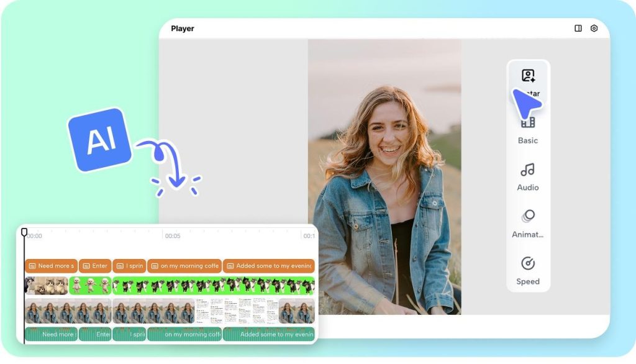Select the dancing white dog green-screen clip
The width and height of the screenshot is (636, 364).
pyautogui.click(x=90, y=286)
